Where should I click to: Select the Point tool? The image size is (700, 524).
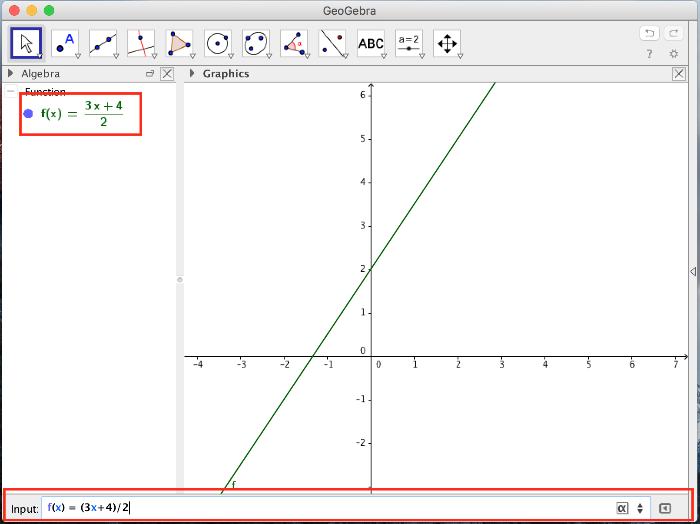(65, 43)
